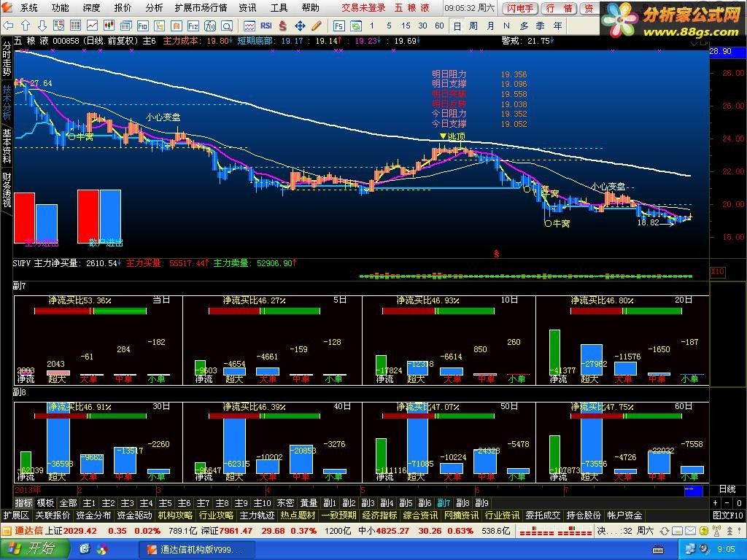Select the pencil drawing tool icon
747x560 pixels.
pos(317,26)
